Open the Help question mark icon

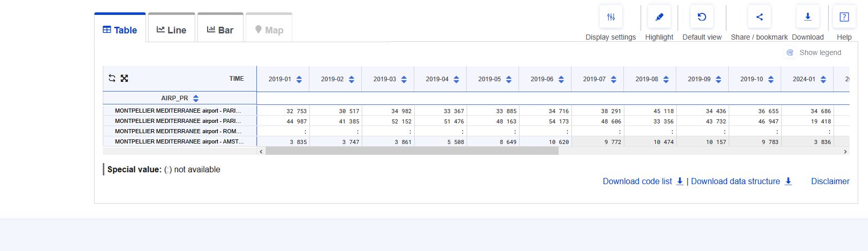pos(844,17)
